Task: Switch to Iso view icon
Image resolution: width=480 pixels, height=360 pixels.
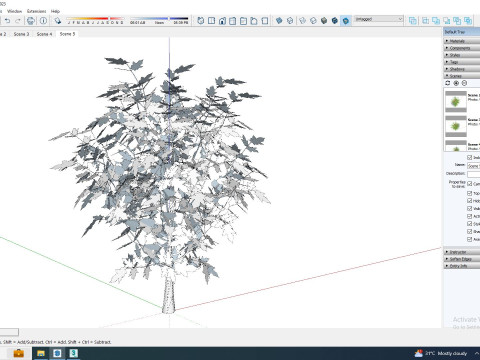Action: pyautogui.click(x=201, y=21)
